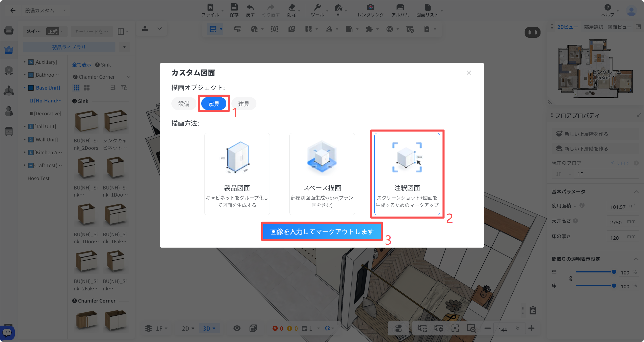
Task: Open the 設備カスタム mode dropdown
Action: tap(45, 10)
